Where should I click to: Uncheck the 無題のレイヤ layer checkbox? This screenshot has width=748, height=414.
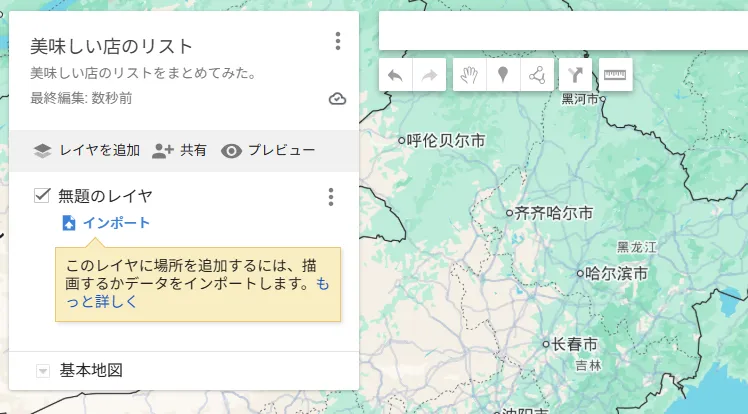[42, 196]
